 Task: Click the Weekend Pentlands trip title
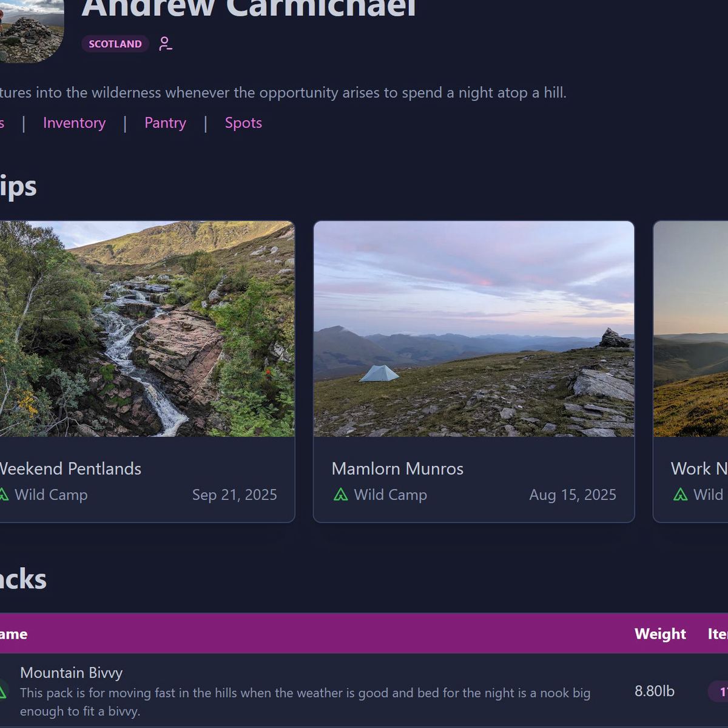[x=70, y=468]
